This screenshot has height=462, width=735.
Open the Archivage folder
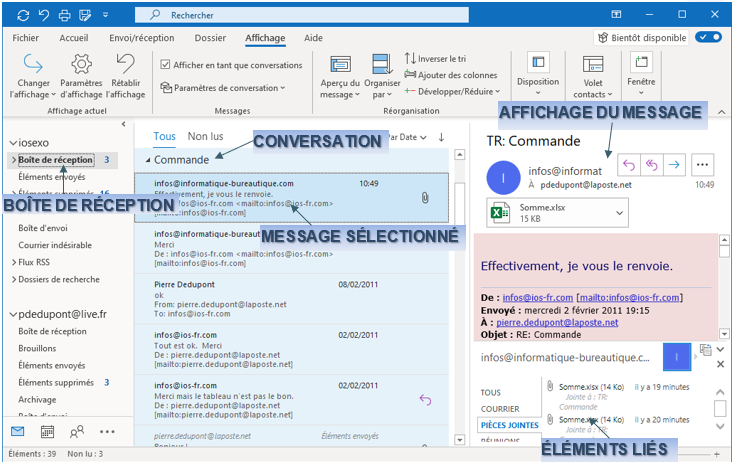pyautogui.click(x=37, y=400)
